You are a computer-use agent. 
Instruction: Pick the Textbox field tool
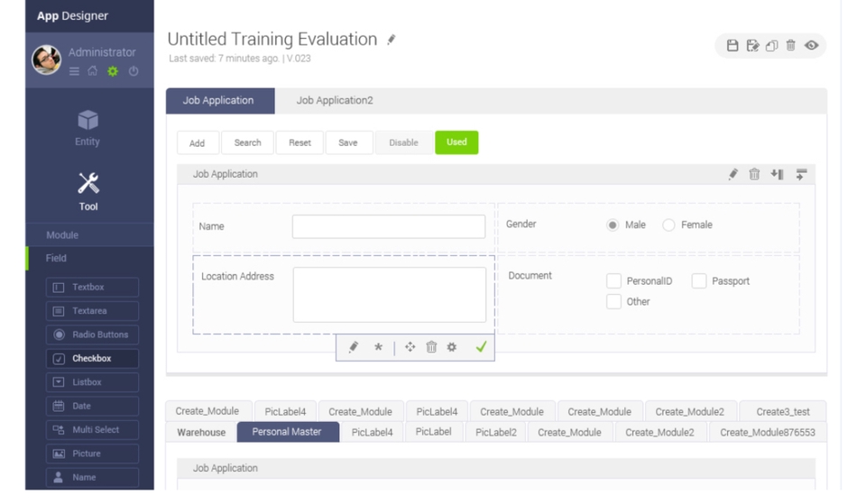[x=92, y=287]
